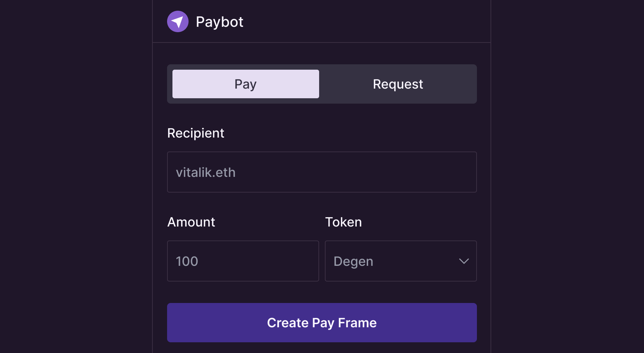Image resolution: width=644 pixels, height=353 pixels.
Task: Click the purple Paybot paper-plane logo
Action: point(178,21)
